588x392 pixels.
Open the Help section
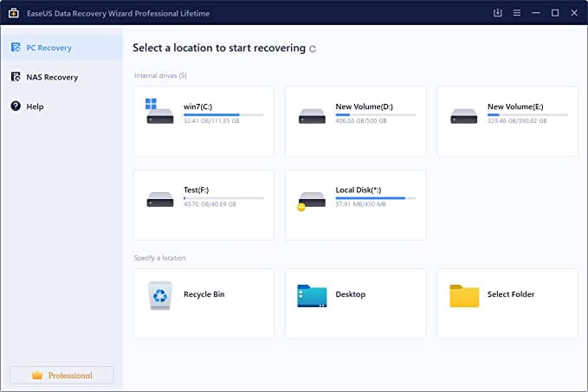[x=61, y=106]
